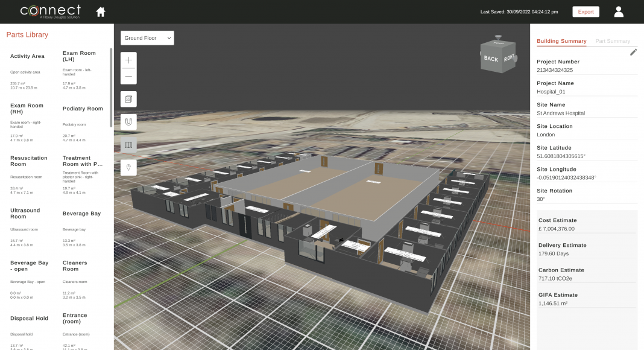The width and height of the screenshot is (644, 350).
Task: Click the Connect logo
Action: click(x=50, y=11)
